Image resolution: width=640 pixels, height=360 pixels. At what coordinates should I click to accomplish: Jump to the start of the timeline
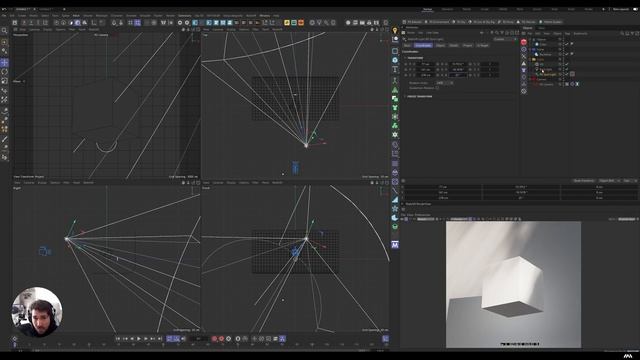118,339
